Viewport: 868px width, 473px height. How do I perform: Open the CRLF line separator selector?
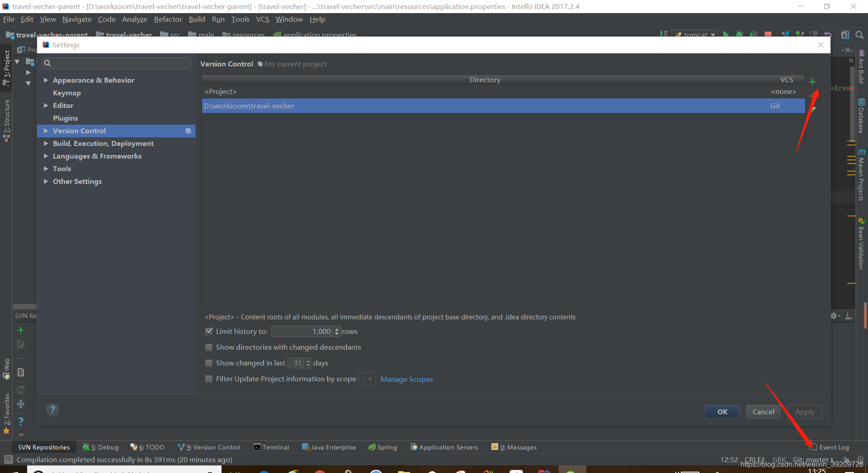tap(755, 459)
